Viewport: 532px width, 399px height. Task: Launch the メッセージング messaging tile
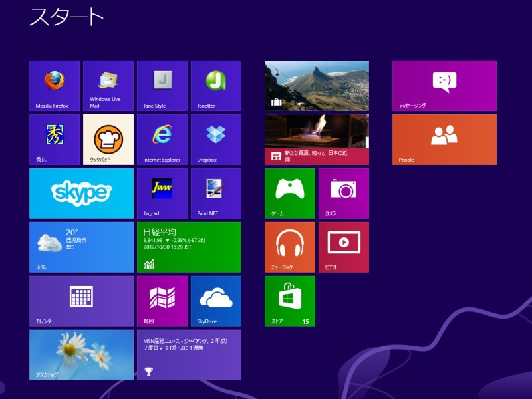point(444,86)
